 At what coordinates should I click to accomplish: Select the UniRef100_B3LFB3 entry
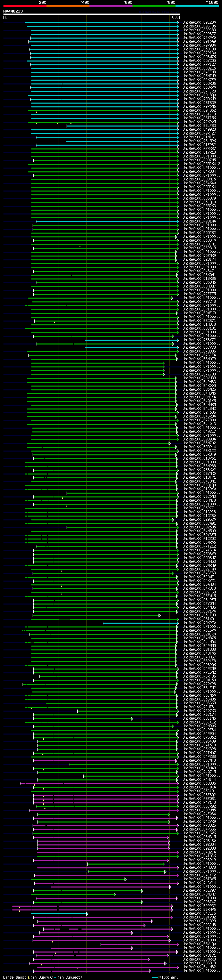pos(199,125)
